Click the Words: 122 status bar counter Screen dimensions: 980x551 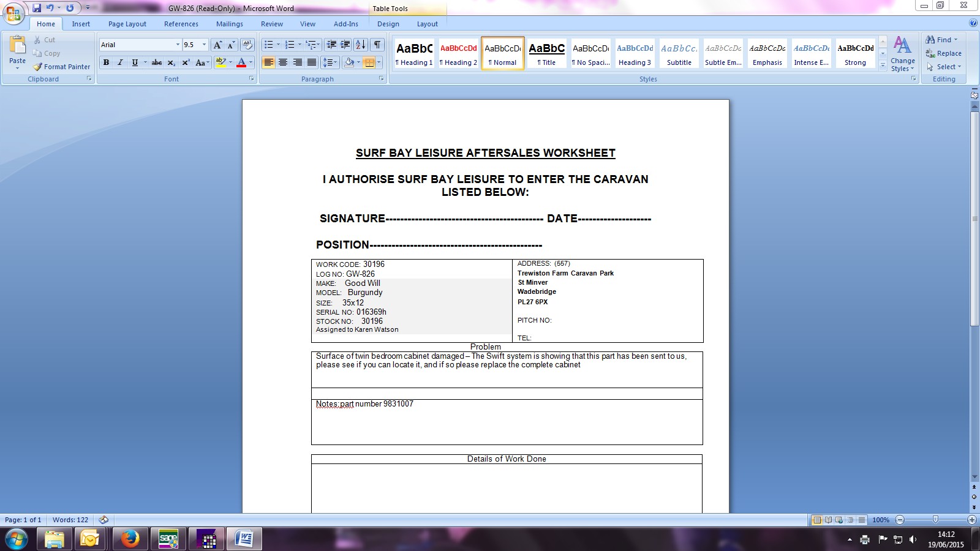tap(70, 520)
